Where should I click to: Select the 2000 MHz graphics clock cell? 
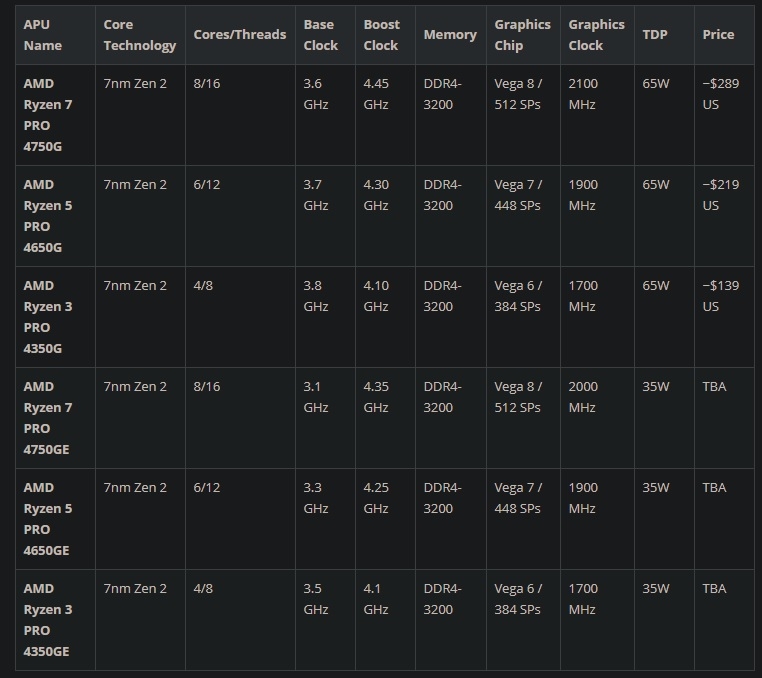583,397
